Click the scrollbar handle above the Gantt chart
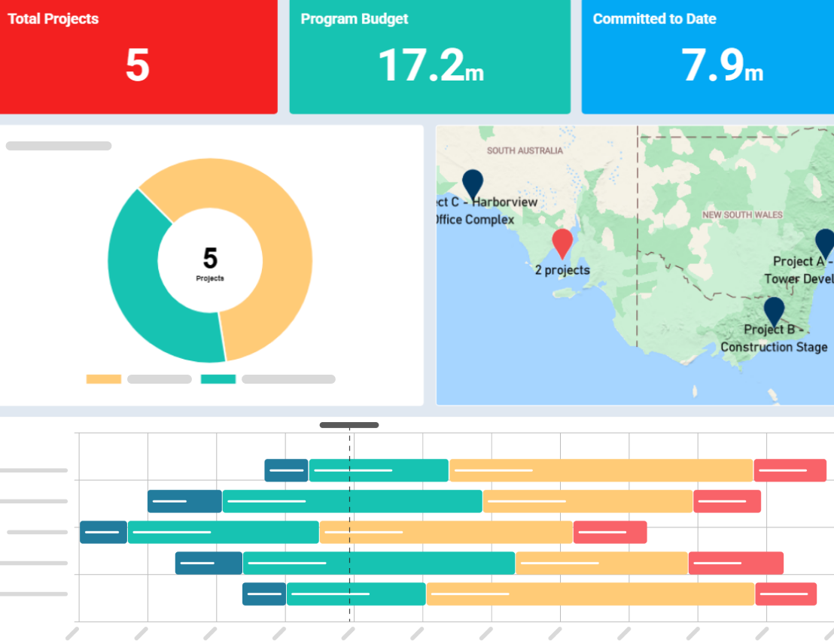 [349, 425]
